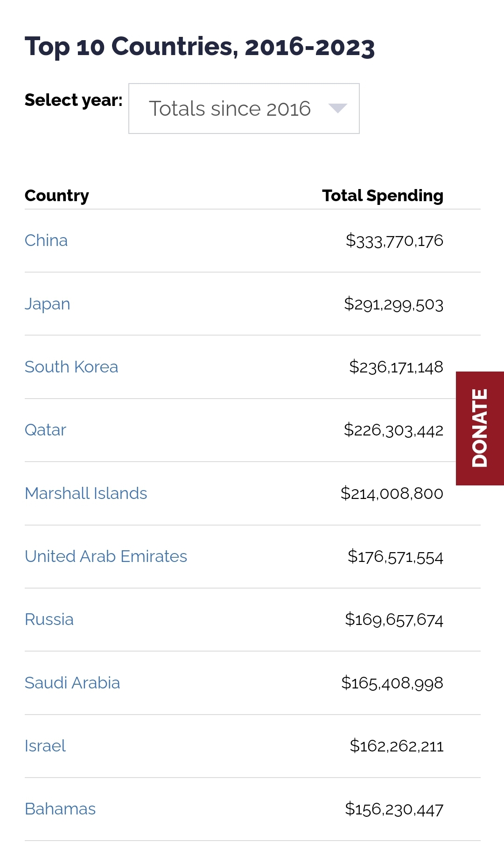
Task: Open the Bahamas country link
Action: point(60,809)
